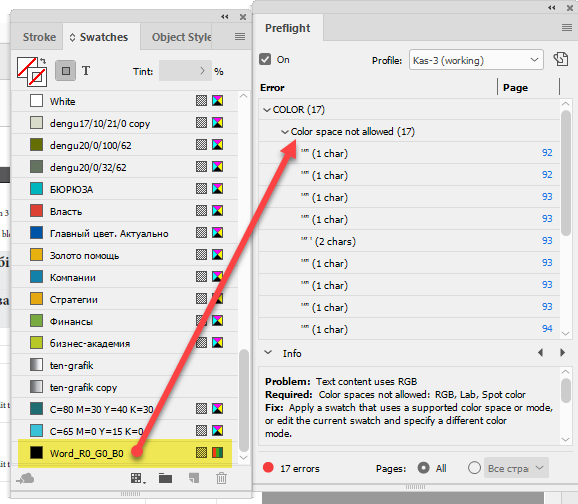The width and height of the screenshot is (578, 504).
Task: Select the БЮРЮЗА swatch
Action: click(125, 189)
